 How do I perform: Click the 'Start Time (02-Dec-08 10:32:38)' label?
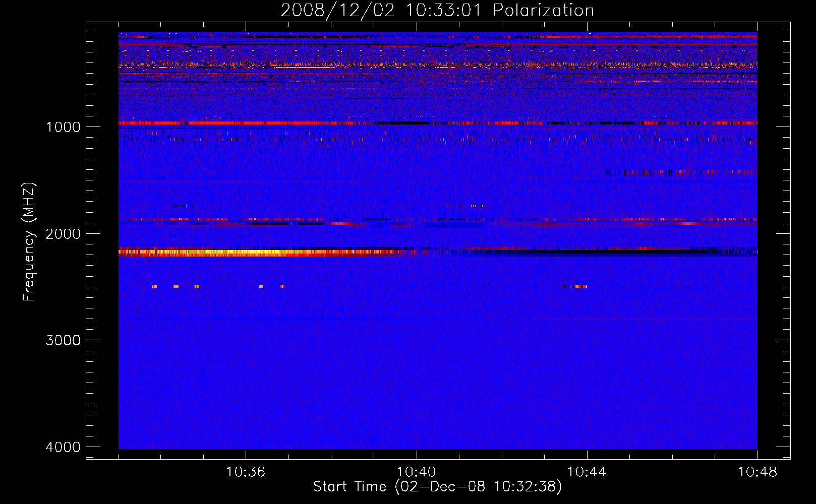[437, 487]
